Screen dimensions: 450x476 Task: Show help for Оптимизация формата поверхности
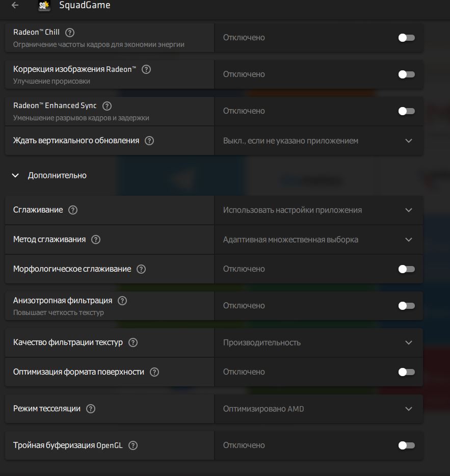(x=154, y=372)
